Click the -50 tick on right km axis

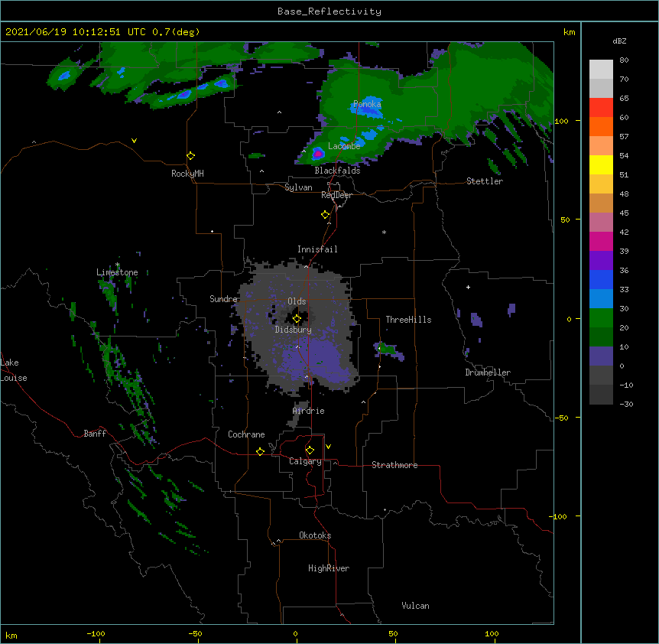[561, 418]
